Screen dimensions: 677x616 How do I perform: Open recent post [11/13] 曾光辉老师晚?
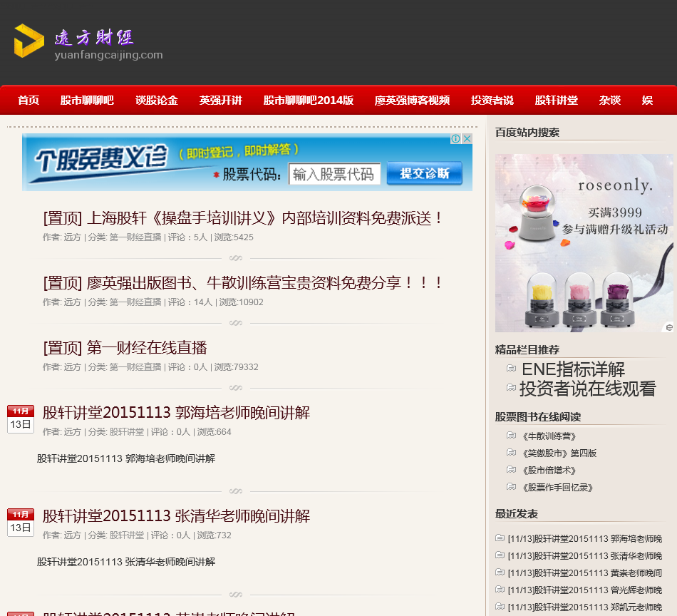584,590
